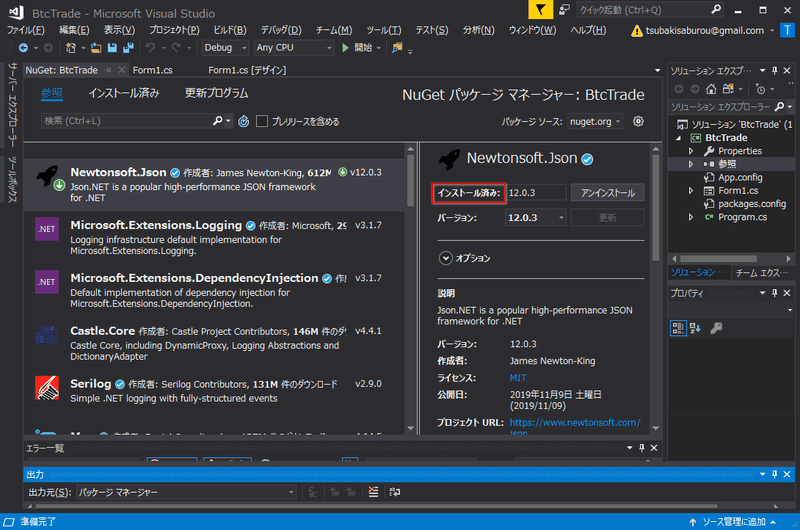This screenshot has height=530, width=800.
Task: Select the 参照 node in Solution Explorer
Action: [727, 164]
